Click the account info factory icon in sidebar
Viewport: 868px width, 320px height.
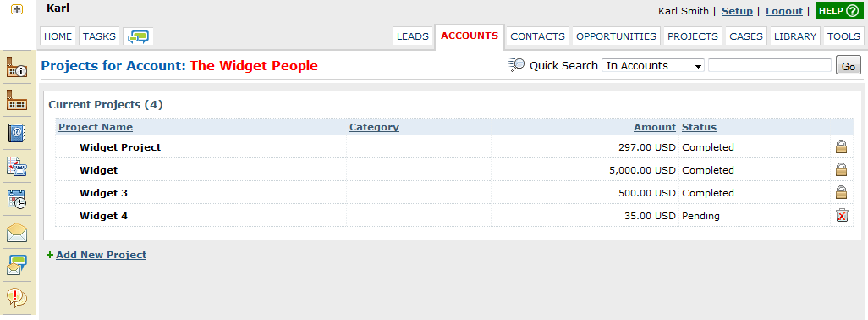pyautogui.click(x=17, y=66)
